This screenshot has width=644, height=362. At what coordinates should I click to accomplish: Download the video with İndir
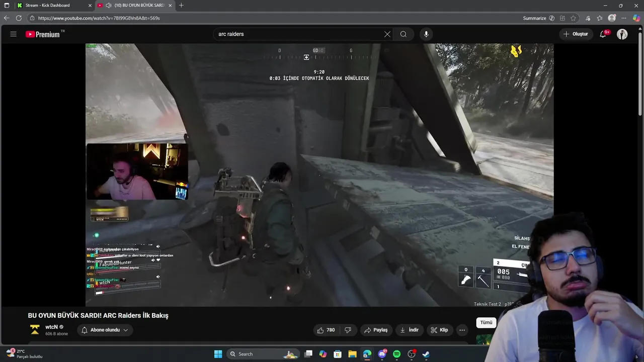(410, 330)
